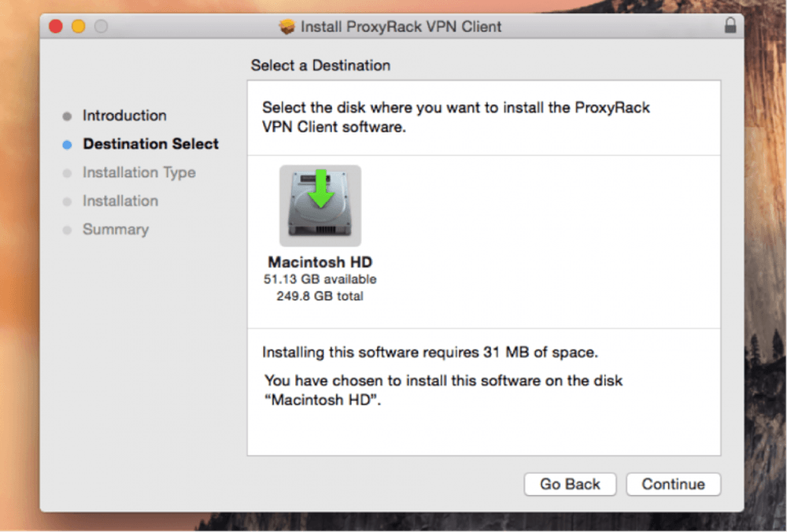Click the select disk instruction text
787x532 pixels.
(456, 117)
